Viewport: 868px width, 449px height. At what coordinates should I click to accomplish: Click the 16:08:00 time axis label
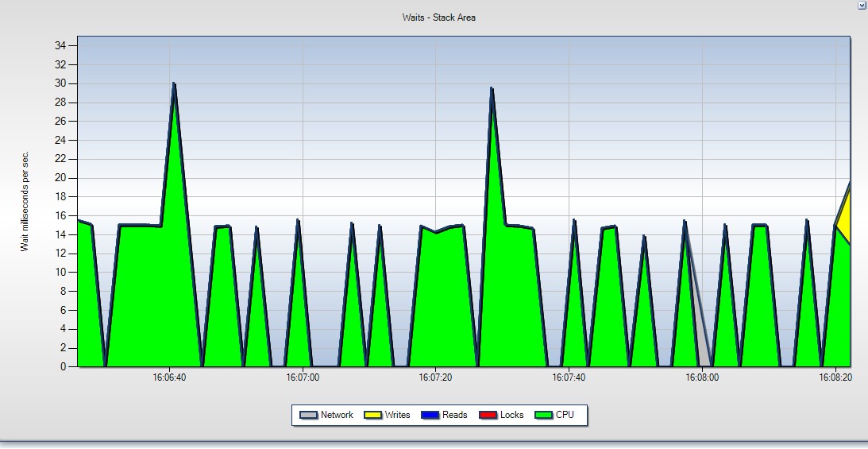click(x=702, y=377)
